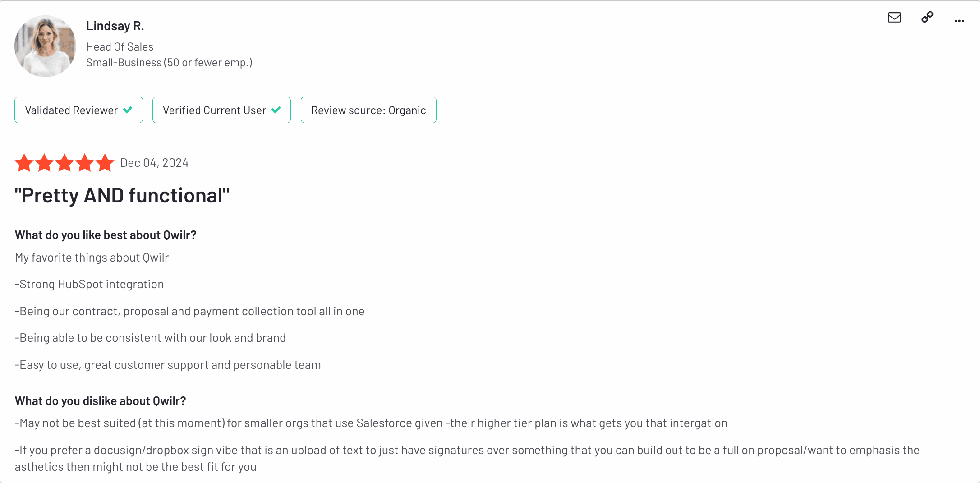Click Lindsay R. profile photo

(x=45, y=46)
